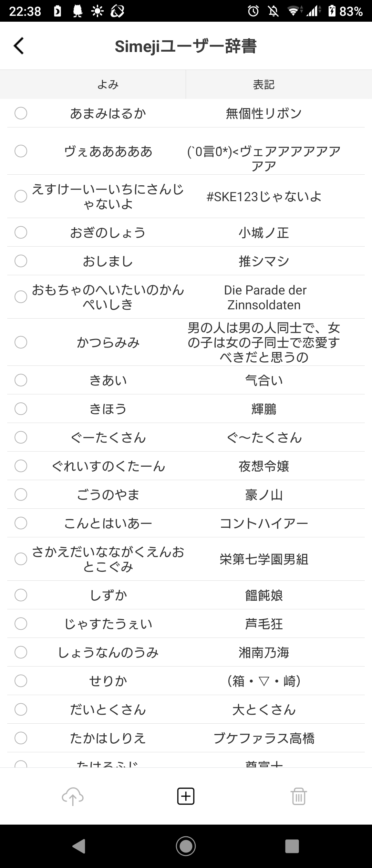372x868 pixels.
Task: Open the Die Parade der Zinnsoldaten entry
Action: [x=265, y=297]
